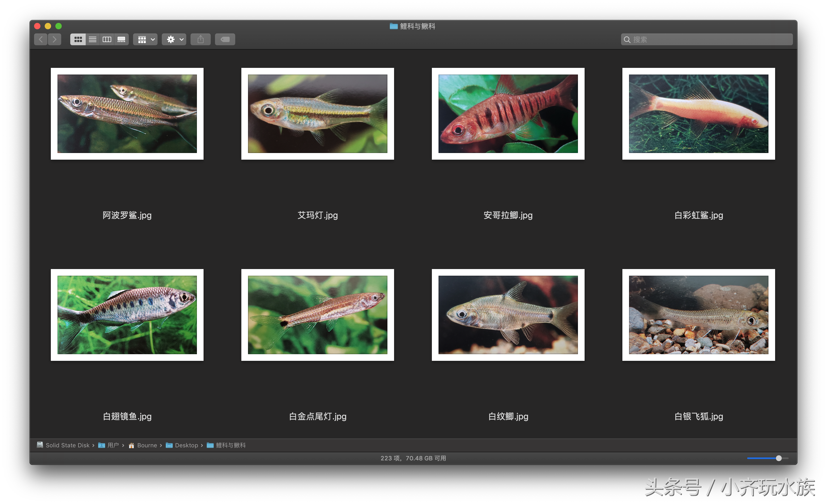Select the 阿波罗鲨.jpg thumbnail

click(127, 114)
